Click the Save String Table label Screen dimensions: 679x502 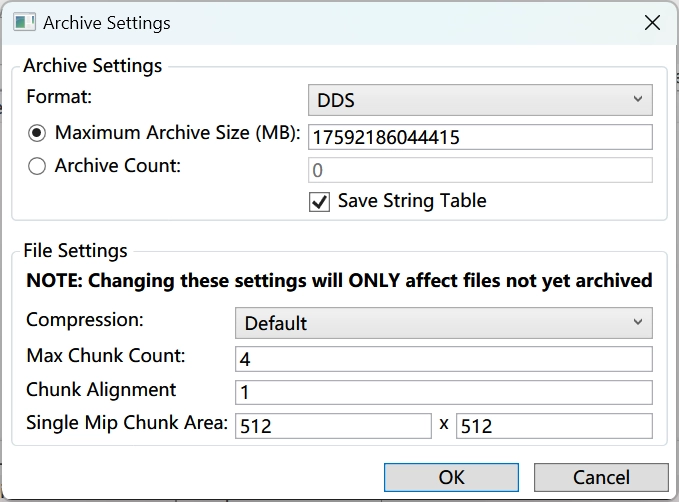412,201
